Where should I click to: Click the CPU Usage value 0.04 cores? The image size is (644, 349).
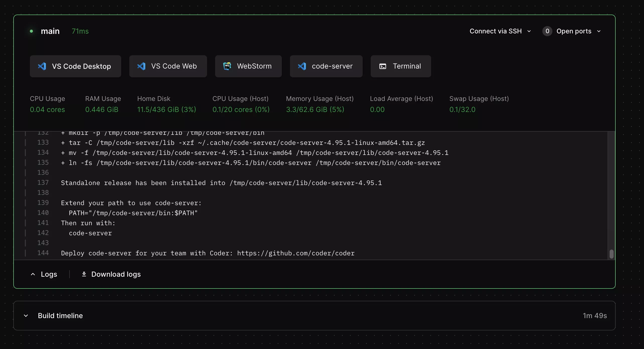47,109
